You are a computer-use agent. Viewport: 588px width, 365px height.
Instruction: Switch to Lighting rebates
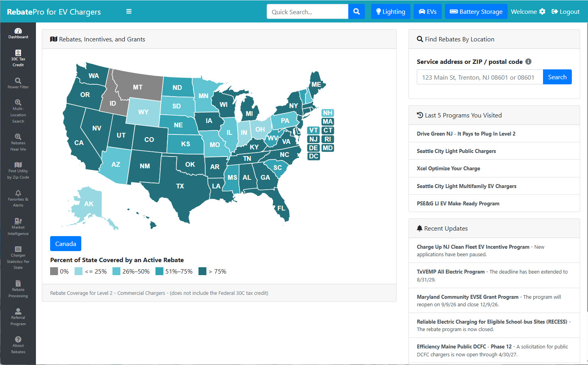(x=391, y=11)
